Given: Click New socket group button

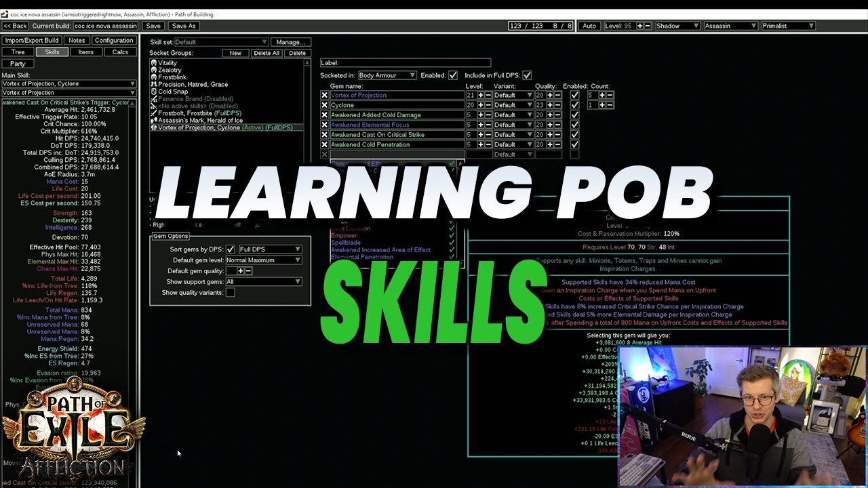Looking at the screenshot, I should coord(235,53).
